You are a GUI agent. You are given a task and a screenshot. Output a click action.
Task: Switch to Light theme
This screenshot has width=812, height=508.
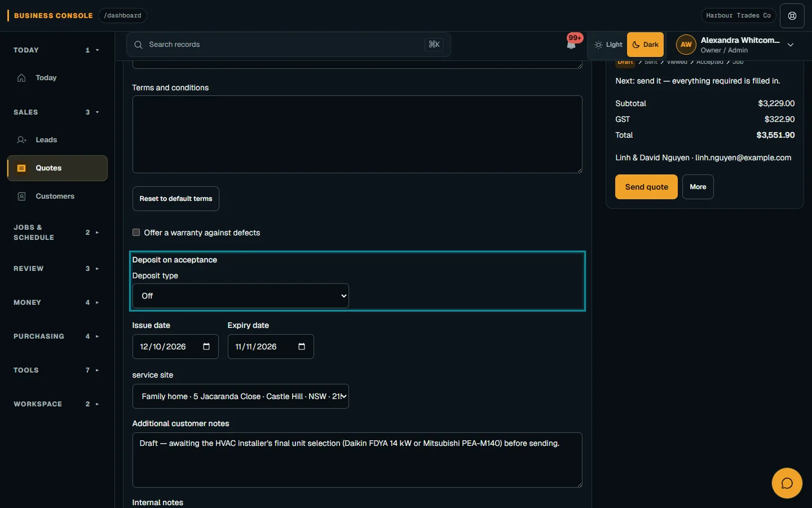pyautogui.click(x=608, y=45)
